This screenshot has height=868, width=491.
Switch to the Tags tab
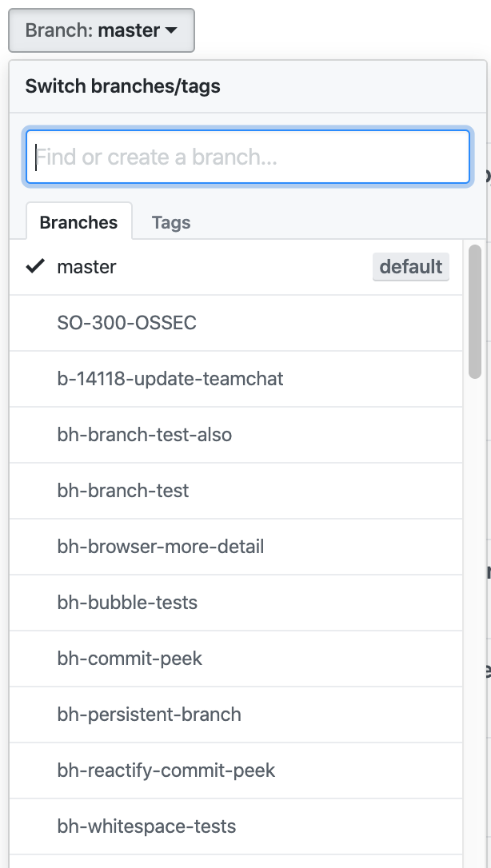171,223
